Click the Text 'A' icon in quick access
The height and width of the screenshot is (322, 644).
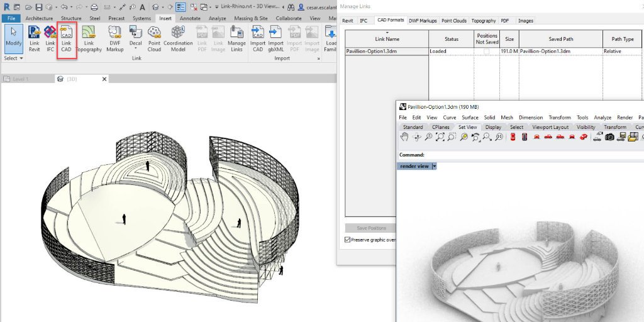[142, 8]
